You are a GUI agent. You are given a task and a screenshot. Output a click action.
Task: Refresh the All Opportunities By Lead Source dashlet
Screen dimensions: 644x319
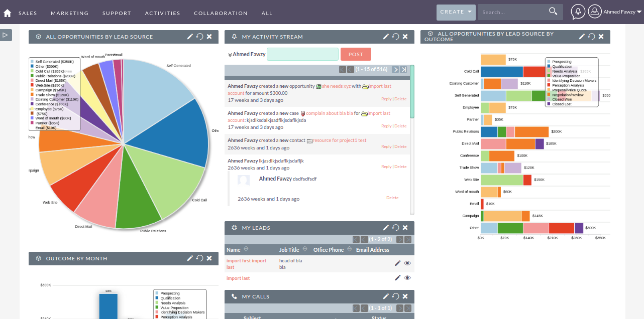pos(199,37)
